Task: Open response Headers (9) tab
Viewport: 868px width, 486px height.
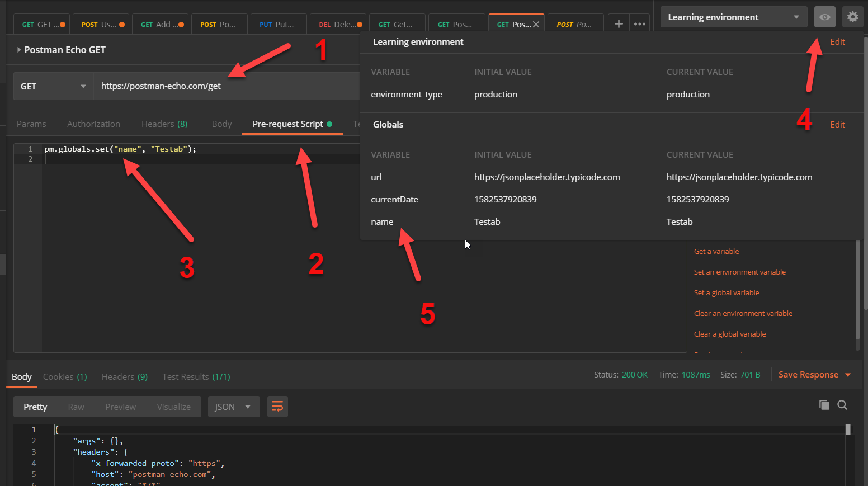Action: point(125,376)
